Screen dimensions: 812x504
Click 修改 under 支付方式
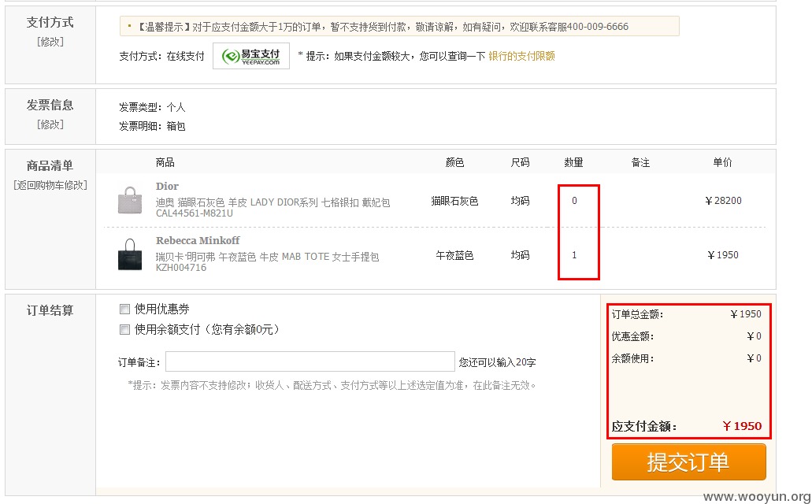tap(50, 42)
